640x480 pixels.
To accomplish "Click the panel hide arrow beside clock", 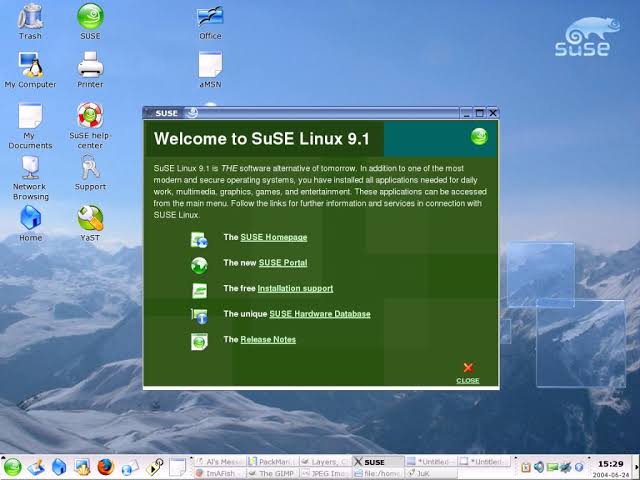I will (636, 468).
